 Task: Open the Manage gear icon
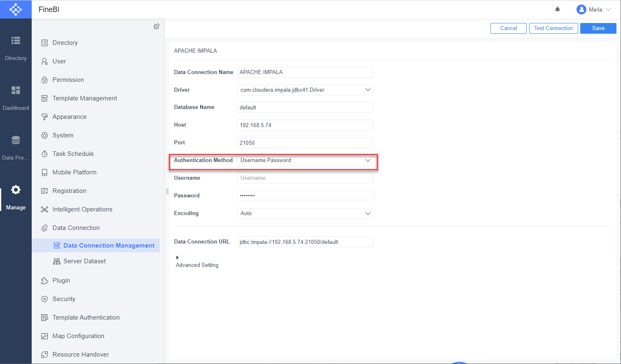pos(16,190)
